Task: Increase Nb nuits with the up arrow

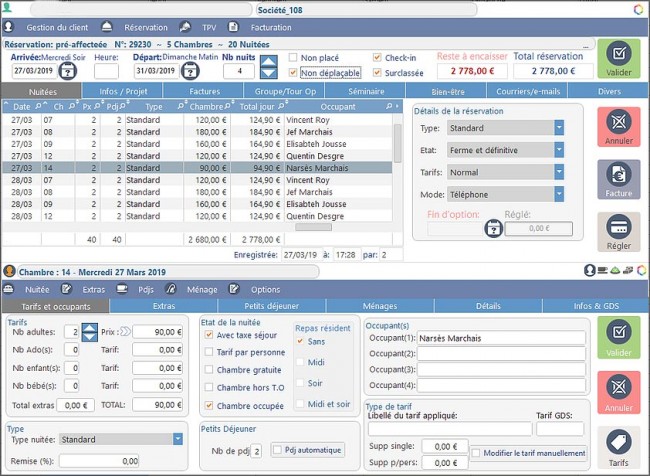Action: (x=269, y=61)
